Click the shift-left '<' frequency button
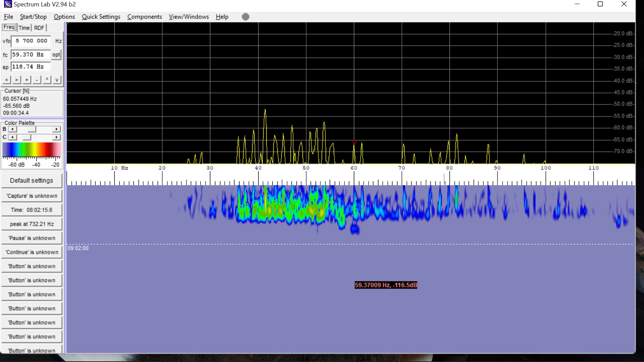 [x=6, y=80]
